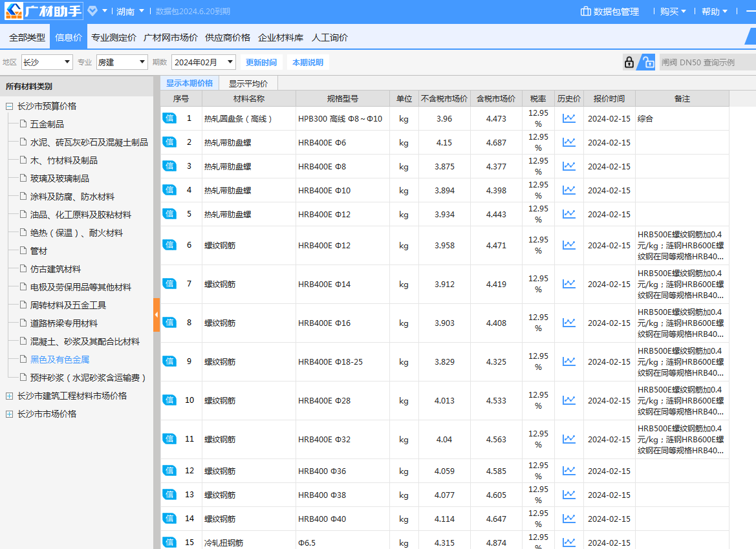Click the 报价时间 column header

609,98
